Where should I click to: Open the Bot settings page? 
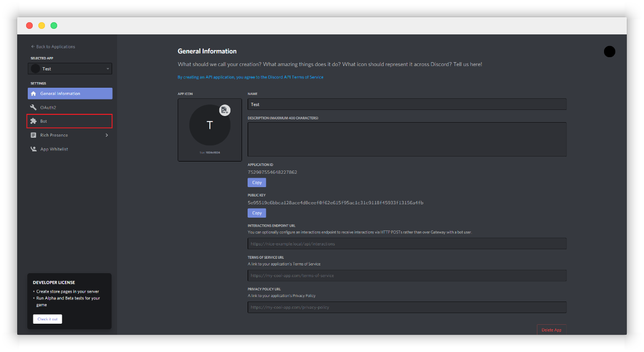click(x=70, y=121)
